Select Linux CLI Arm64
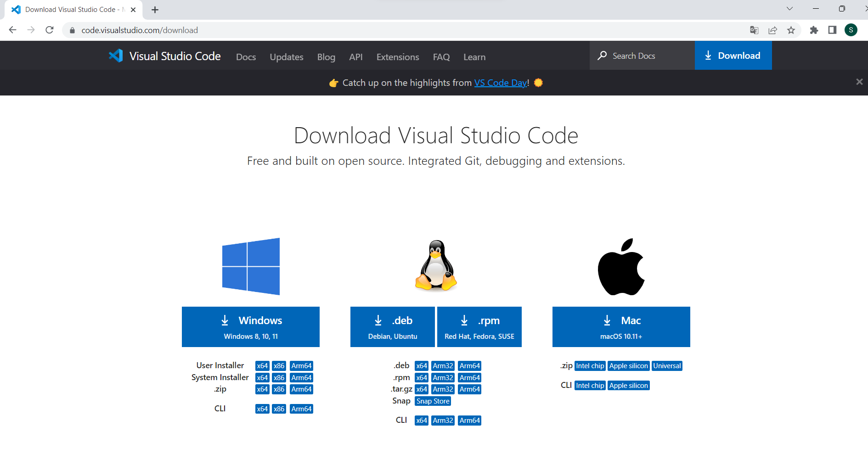The image size is (868, 460). [470, 421]
